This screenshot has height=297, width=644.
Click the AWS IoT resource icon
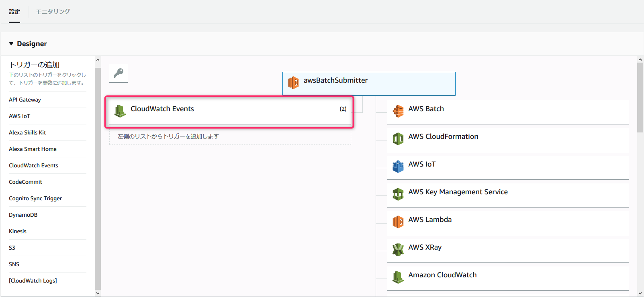click(398, 167)
